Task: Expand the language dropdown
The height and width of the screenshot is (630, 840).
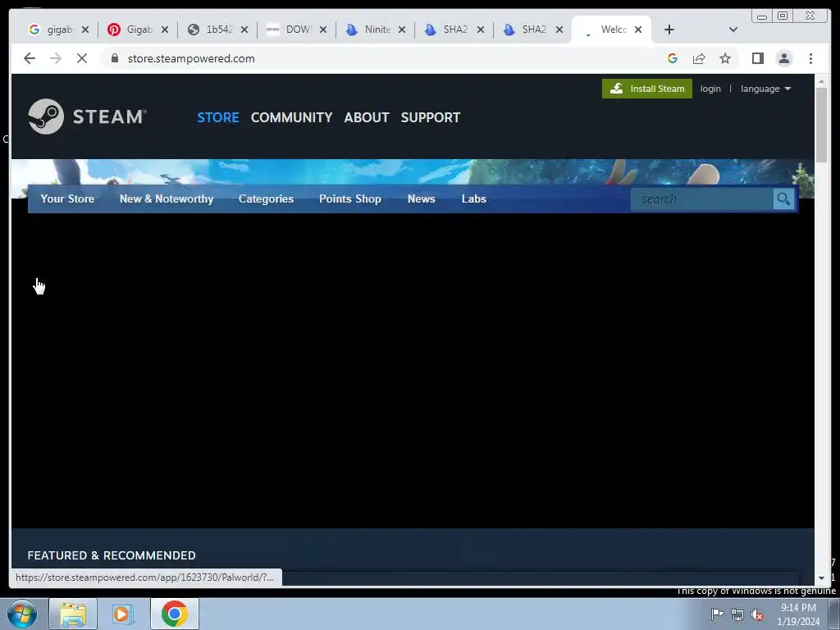Action: pyautogui.click(x=765, y=89)
